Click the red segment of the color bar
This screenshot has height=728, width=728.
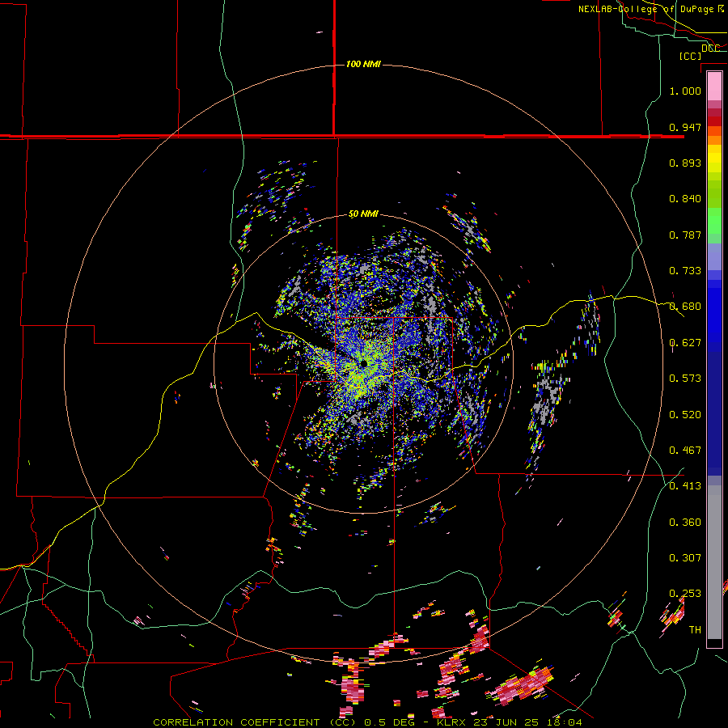coord(714,121)
